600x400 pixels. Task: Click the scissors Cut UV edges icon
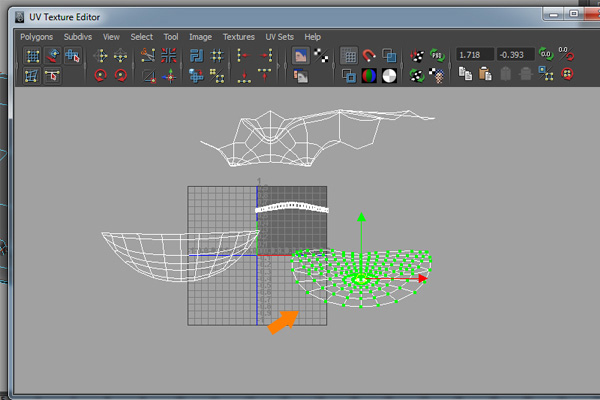[x=148, y=56]
